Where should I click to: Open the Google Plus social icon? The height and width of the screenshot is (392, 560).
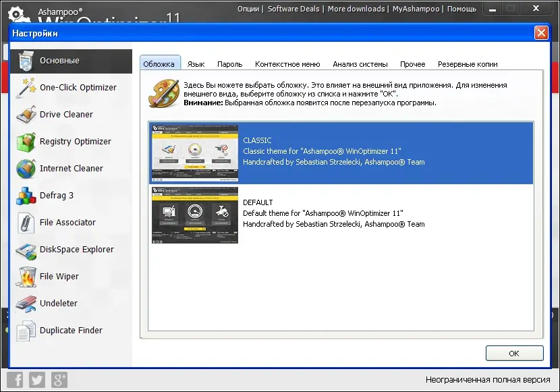[59, 379]
